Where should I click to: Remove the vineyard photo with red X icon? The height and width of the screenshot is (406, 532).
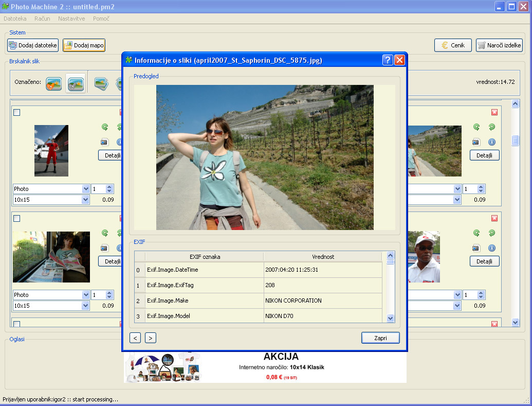tap(494, 112)
